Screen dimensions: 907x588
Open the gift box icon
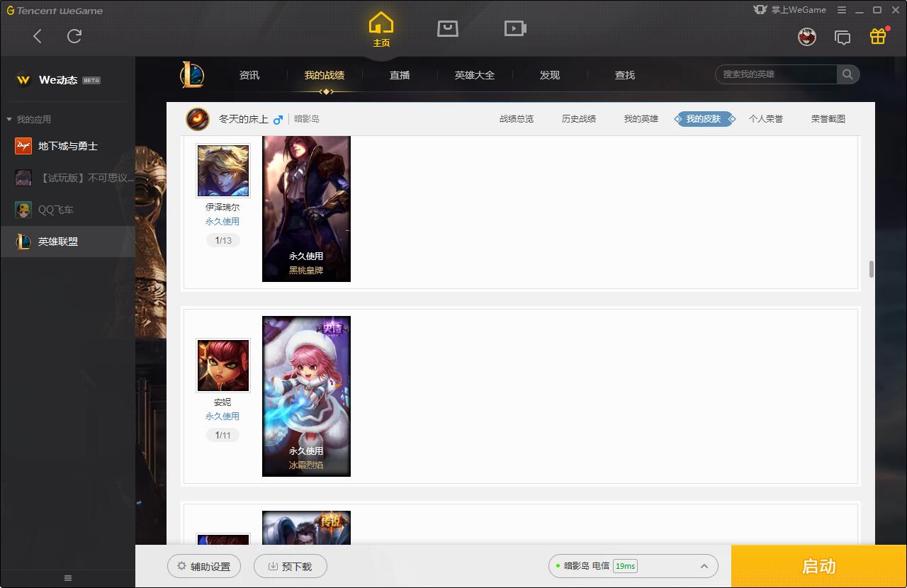coord(878,36)
